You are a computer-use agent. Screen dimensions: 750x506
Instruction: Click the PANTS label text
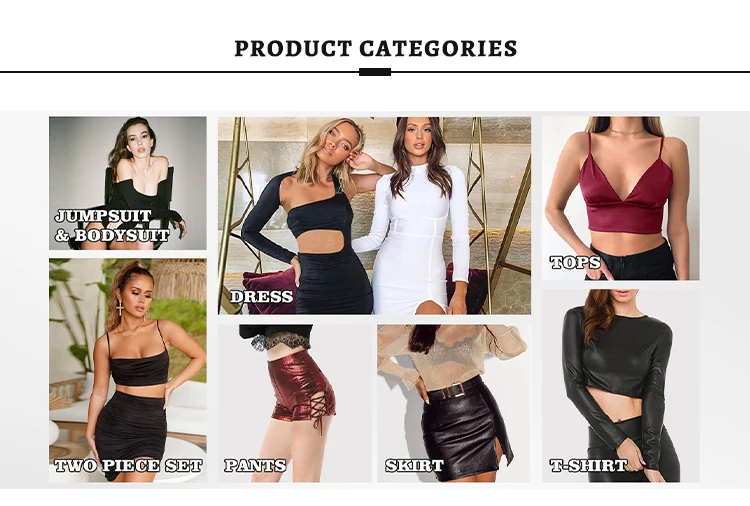255,465
